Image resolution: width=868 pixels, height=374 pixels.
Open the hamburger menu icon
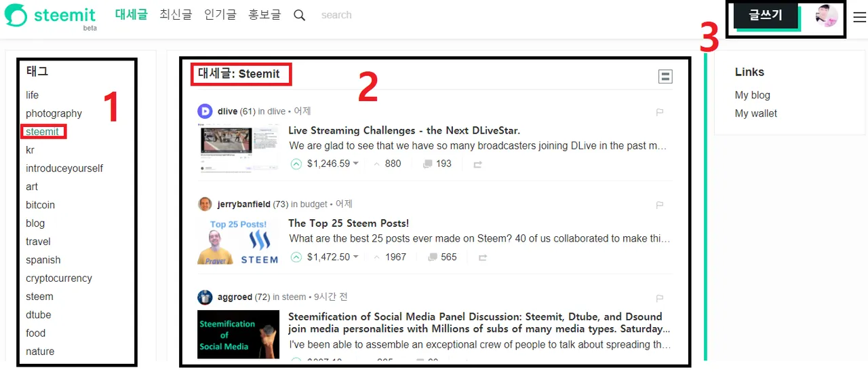point(859,18)
